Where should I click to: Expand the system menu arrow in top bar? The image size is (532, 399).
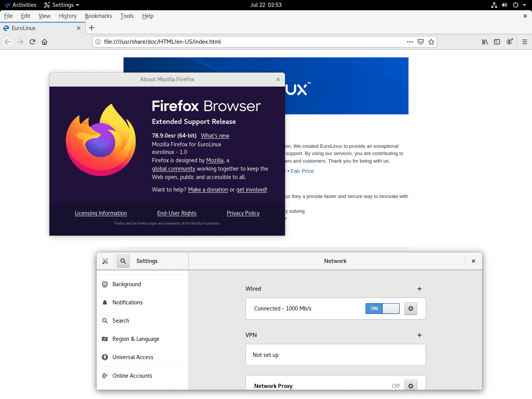[x=524, y=5]
